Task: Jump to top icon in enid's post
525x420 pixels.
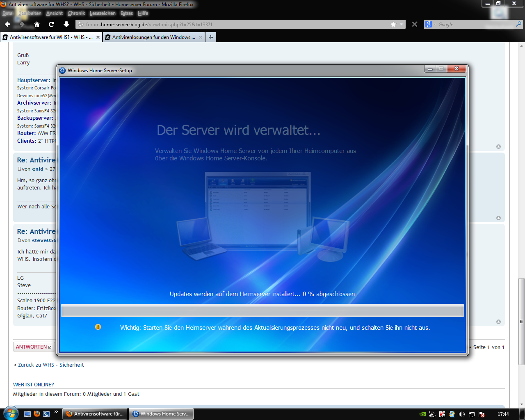Action: (x=498, y=218)
